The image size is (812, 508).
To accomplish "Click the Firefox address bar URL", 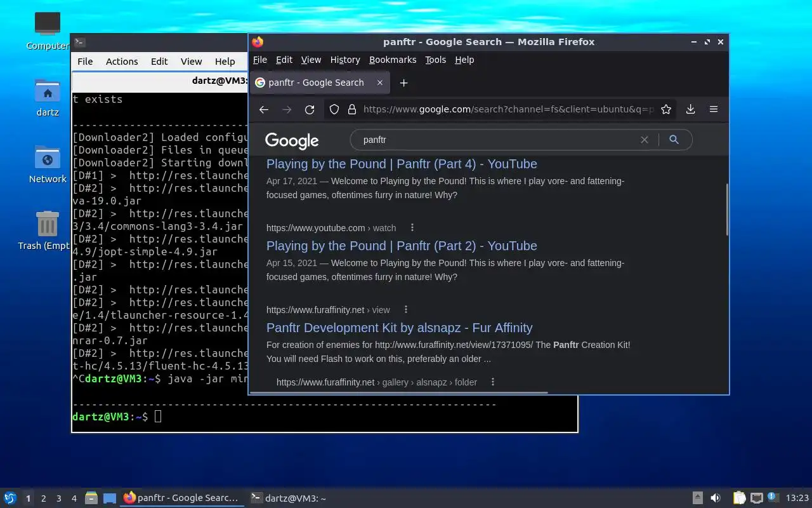I will [x=508, y=109].
